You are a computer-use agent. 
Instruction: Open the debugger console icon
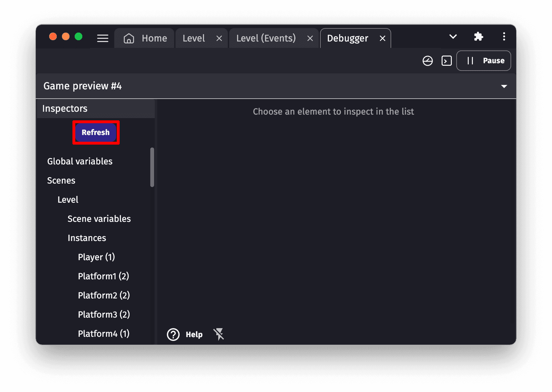[446, 61]
